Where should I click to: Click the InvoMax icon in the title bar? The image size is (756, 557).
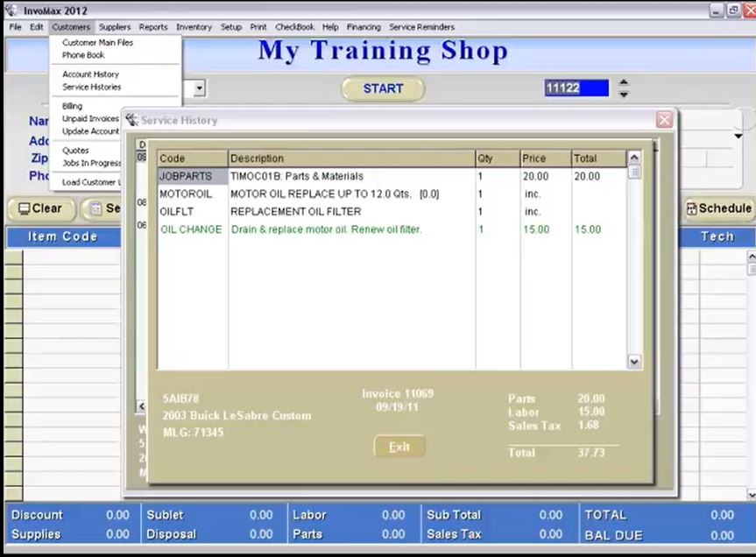[x=11, y=11]
